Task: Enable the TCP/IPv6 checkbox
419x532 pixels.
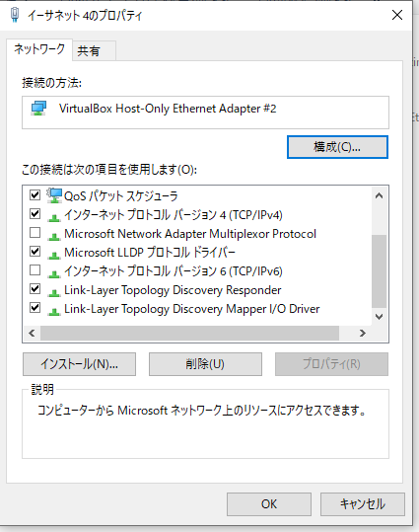Action: [35, 270]
